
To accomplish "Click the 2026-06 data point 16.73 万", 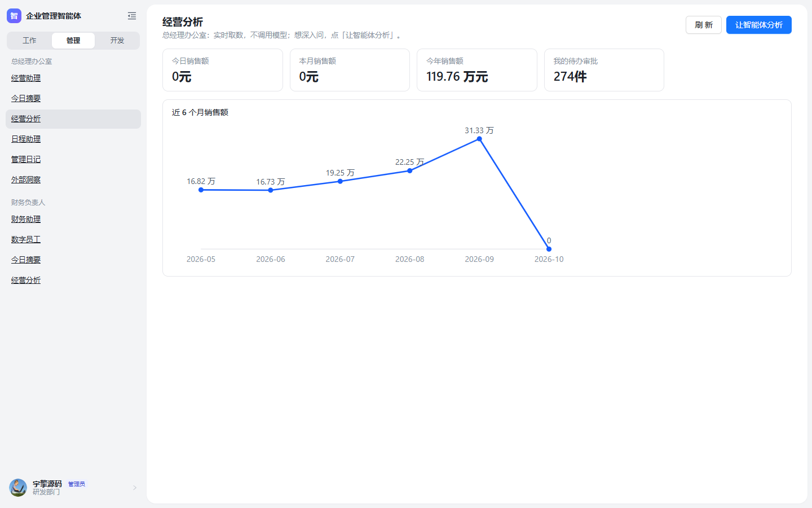I will tap(271, 190).
